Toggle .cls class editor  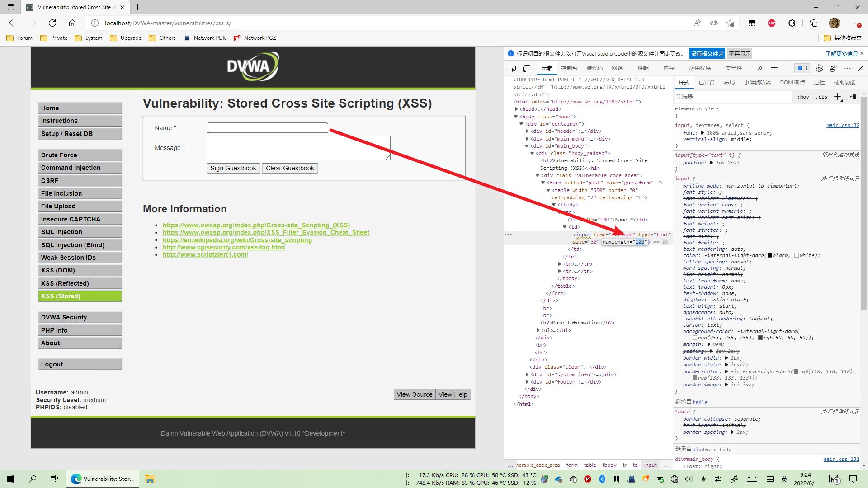click(821, 97)
